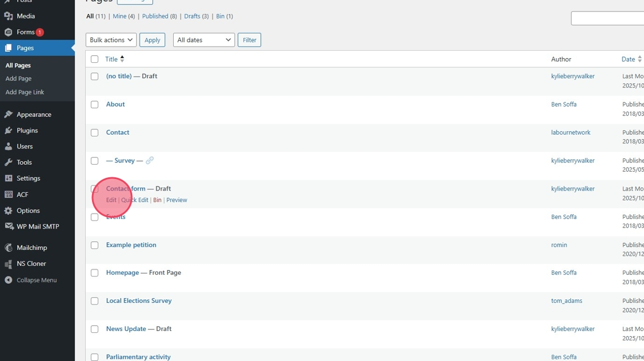The image size is (644, 361).
Task: Click the Author column header
Action: [x=561, y=59]
